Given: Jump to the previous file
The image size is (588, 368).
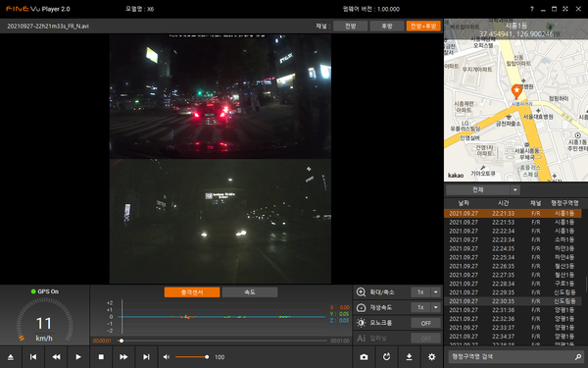Looking at the screenshot, I should (x=33, y=357).
